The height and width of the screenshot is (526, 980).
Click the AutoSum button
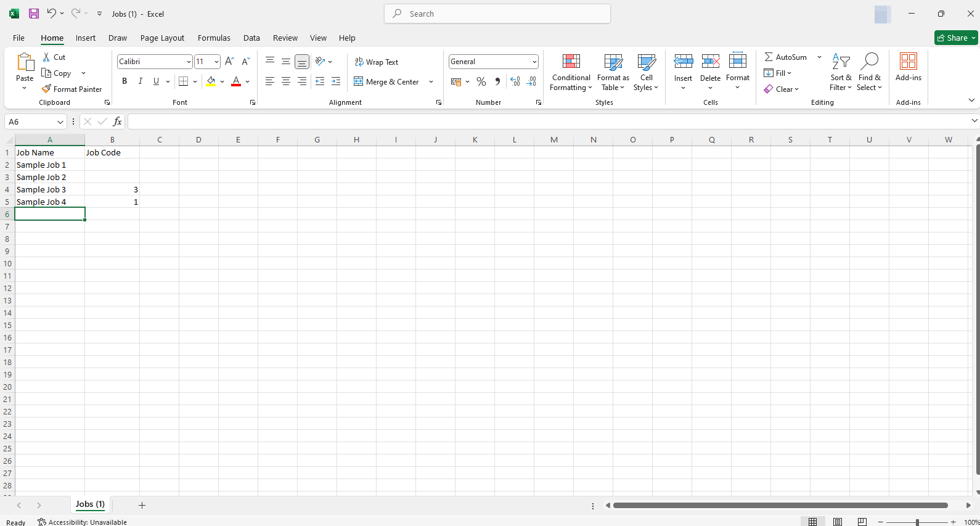click(786, 57)
